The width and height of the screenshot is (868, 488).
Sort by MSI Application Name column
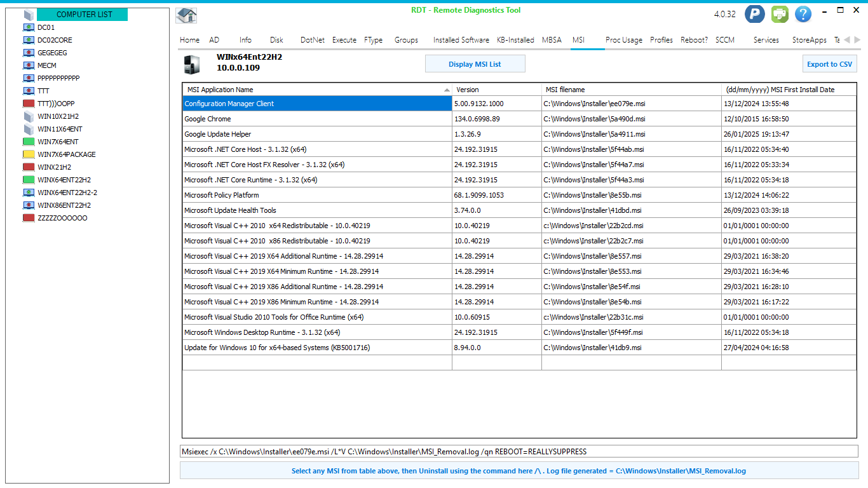click(x=317, y=90)
